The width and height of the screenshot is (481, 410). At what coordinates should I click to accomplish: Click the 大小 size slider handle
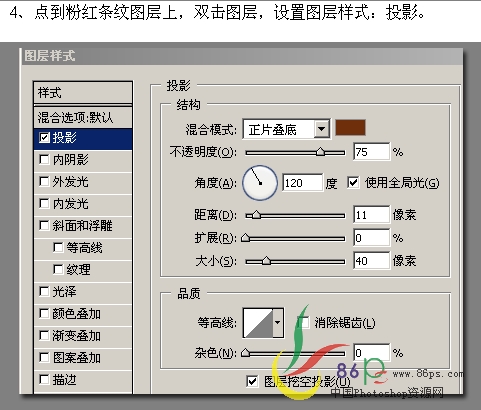tap(266, 260)
